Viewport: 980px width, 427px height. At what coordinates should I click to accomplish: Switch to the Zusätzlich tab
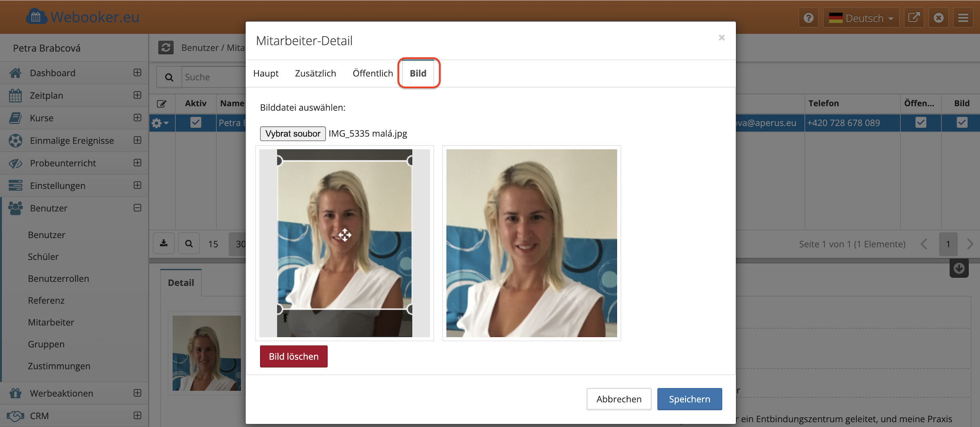pyautogui.click(x=315, y=74)
